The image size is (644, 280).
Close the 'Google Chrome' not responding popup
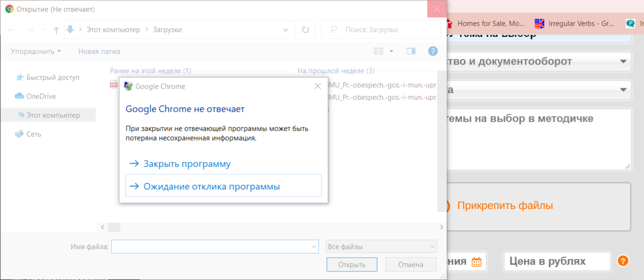[x=318, y=86]
